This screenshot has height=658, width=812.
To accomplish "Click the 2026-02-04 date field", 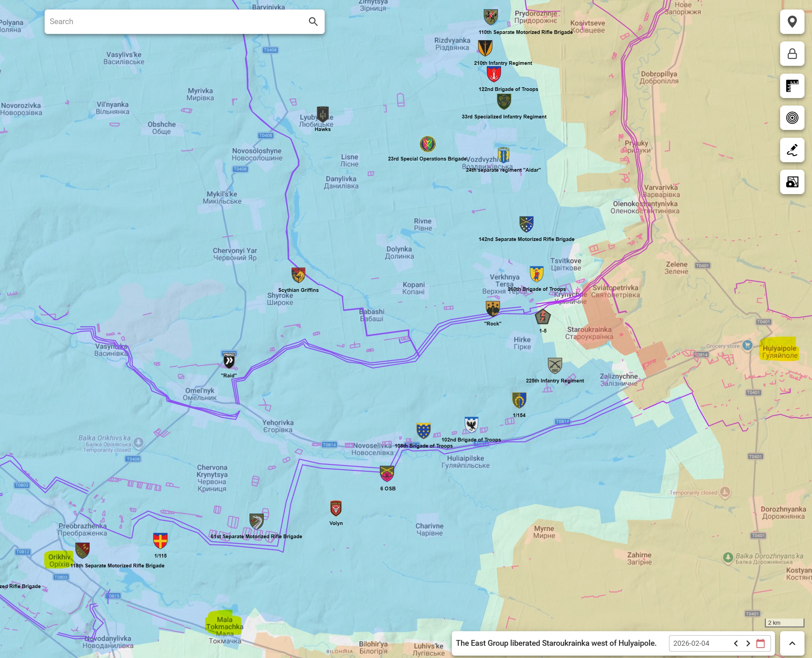I will 691,643.
